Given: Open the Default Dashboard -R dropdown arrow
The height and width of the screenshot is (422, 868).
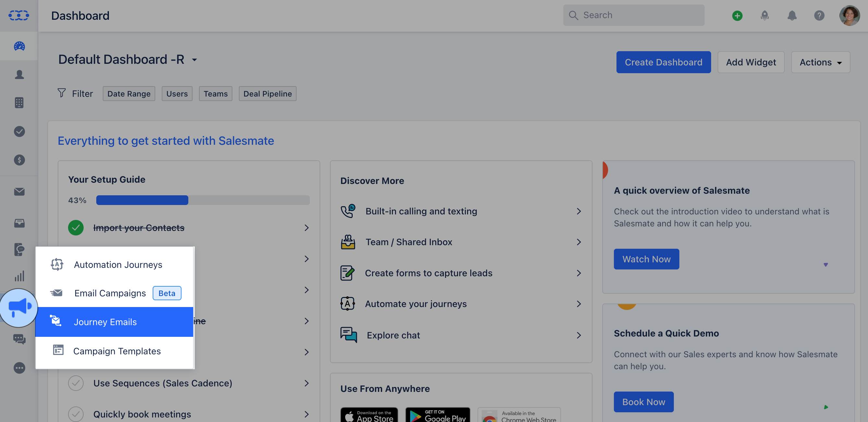Looking at the screenshot, I should click(194, 60).
